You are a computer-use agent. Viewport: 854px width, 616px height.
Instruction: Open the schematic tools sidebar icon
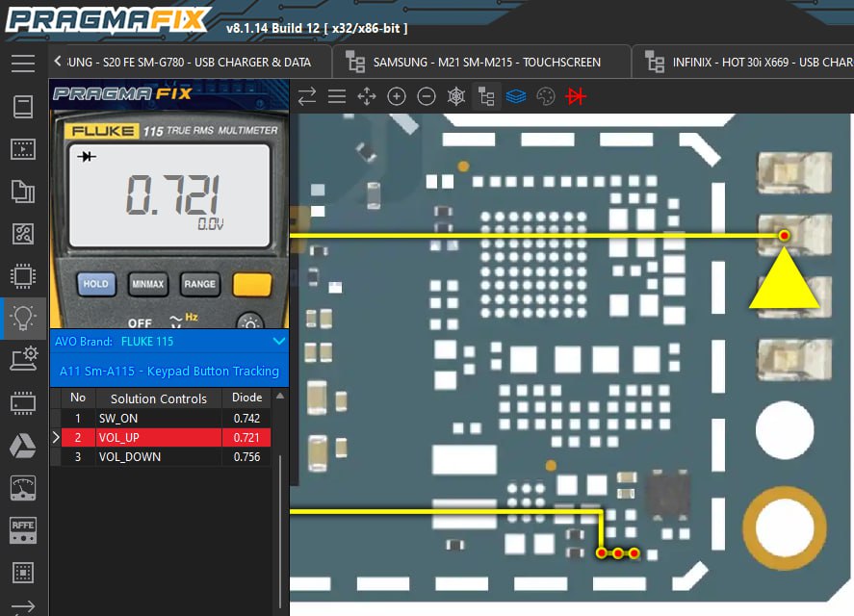click(23, 234)
